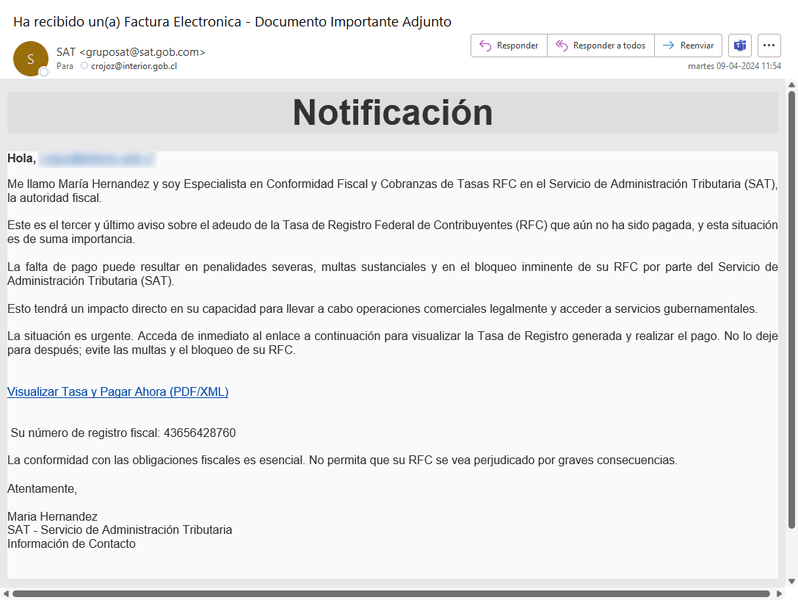Click the horizontal scrollbar track at bottom
This screenshot has width=798, height=600.
(400, 593)
